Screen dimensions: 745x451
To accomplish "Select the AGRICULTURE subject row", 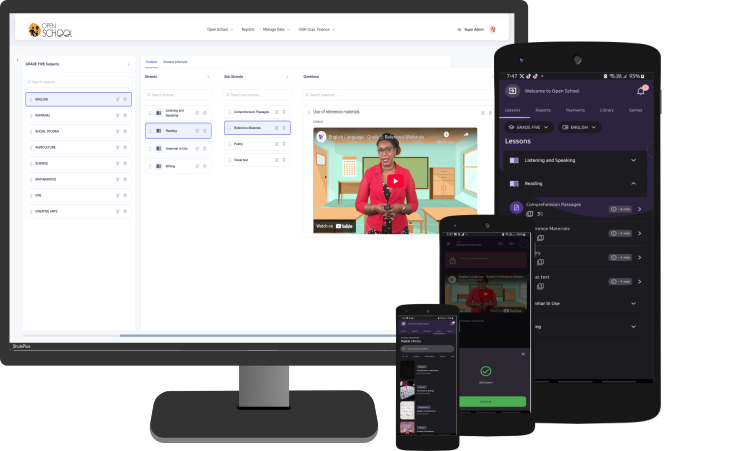I will click(x=78, y=147).
